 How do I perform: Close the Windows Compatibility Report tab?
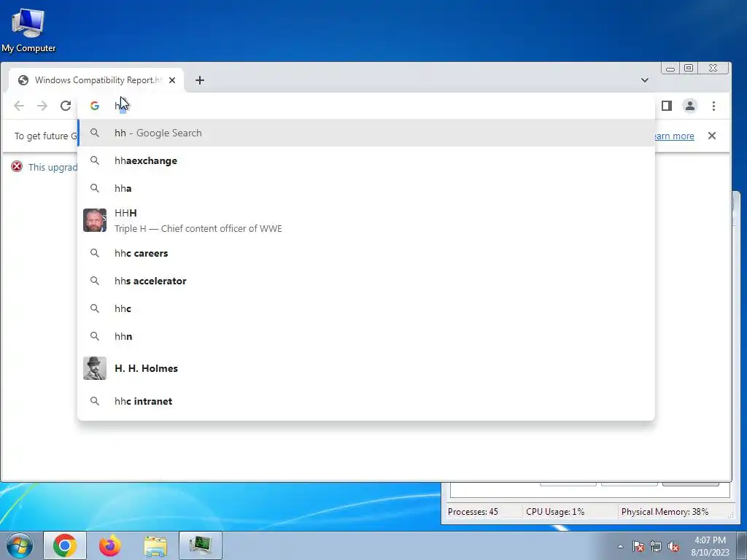[x=172, y=80]
